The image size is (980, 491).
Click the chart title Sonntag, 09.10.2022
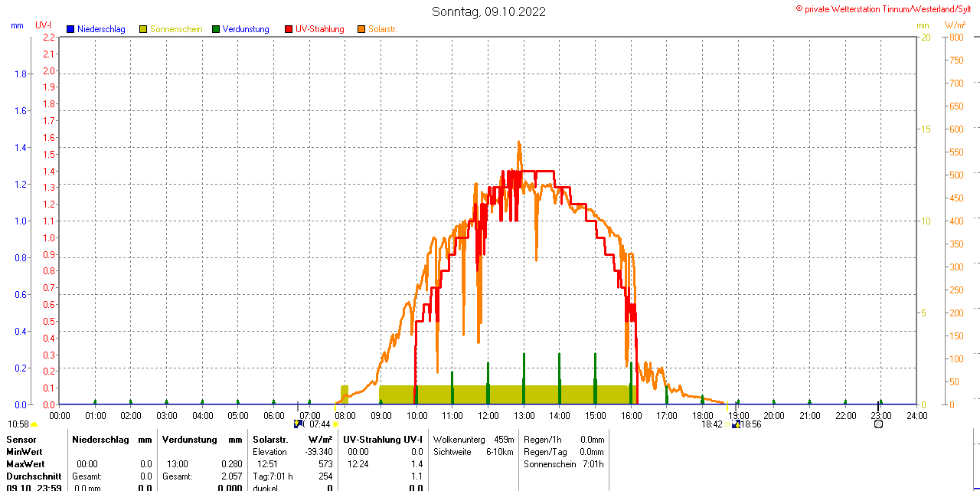(x=489, y=11)
